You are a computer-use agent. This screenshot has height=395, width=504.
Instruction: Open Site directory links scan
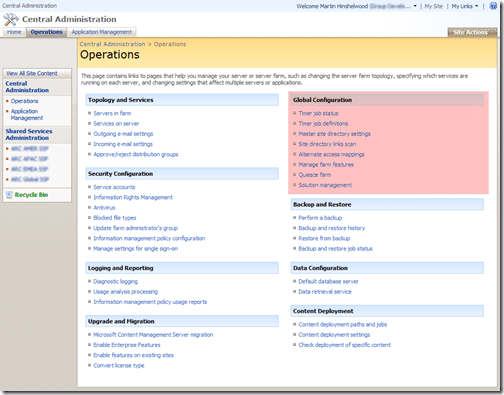[x=327, y=144]
